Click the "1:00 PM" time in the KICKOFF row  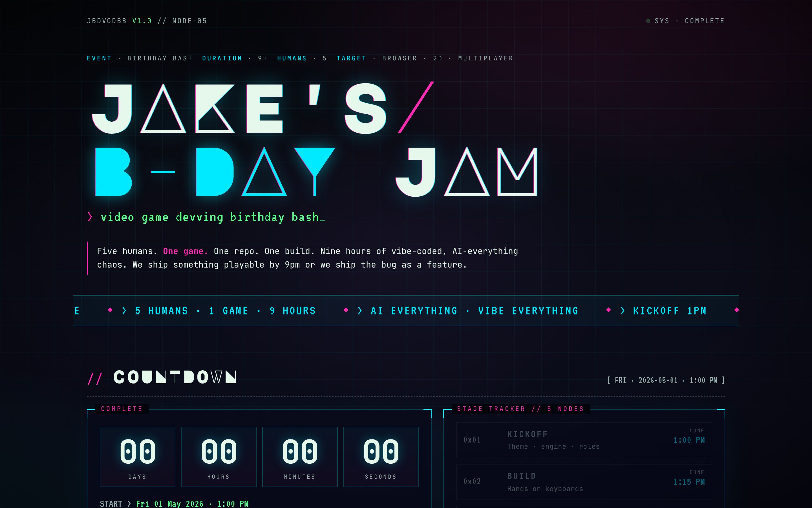(689, 440)
